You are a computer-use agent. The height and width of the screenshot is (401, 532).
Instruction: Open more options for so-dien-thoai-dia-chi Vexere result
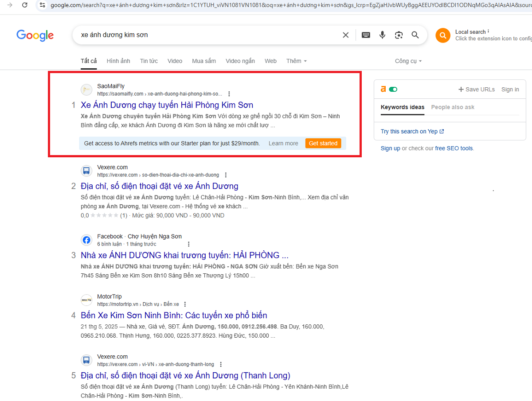226,175
